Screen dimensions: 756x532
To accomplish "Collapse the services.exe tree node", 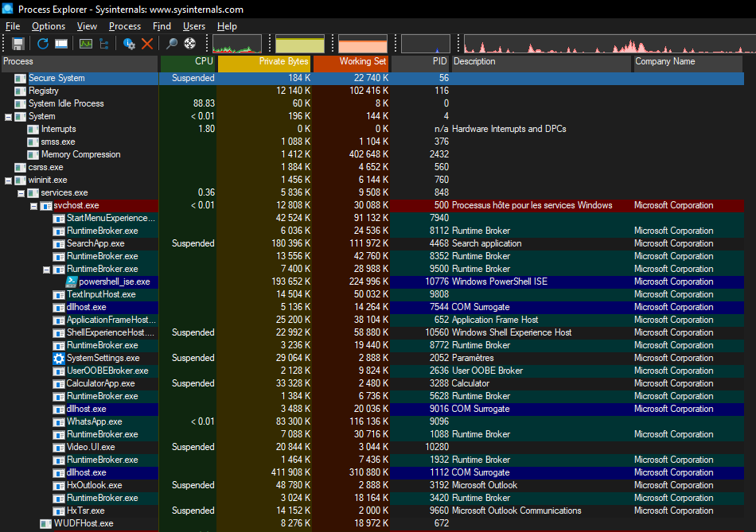I will (x=21, y=192).
